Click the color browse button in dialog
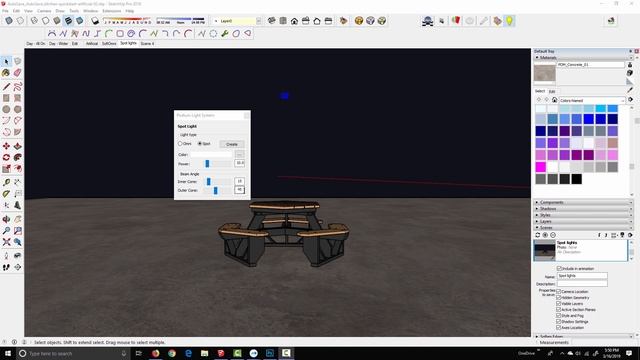The height and width of the screenshot is (360, 640). click(x=240, y=154)
